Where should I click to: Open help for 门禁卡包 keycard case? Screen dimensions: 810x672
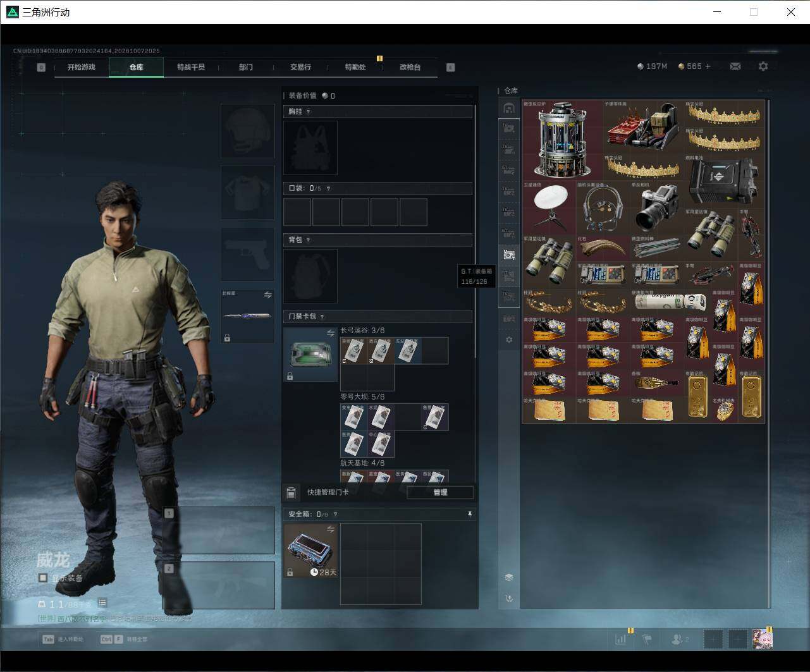pyautogui.click(x=322, y=317)
